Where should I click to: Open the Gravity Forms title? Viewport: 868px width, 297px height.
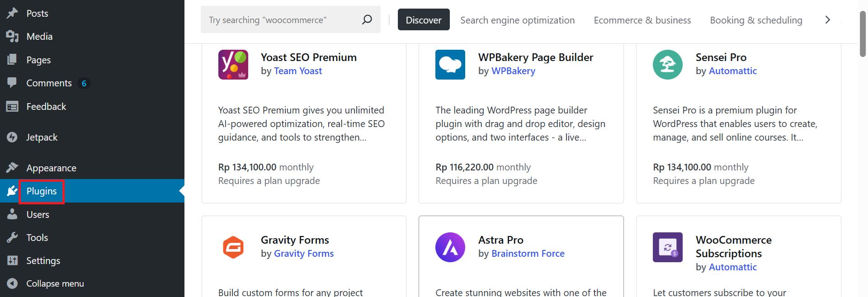(x=295, y=240)
